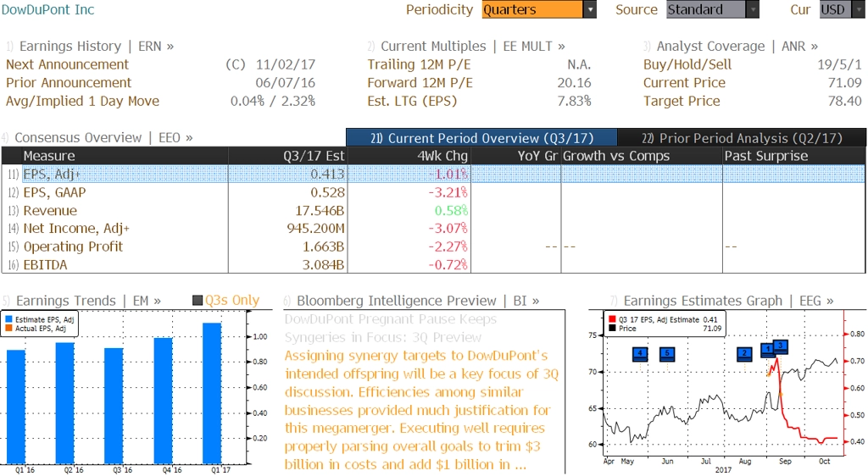Select the EPS, GAAP row
The height and width of the screenshot is (476, 868).
click(433, 192)
